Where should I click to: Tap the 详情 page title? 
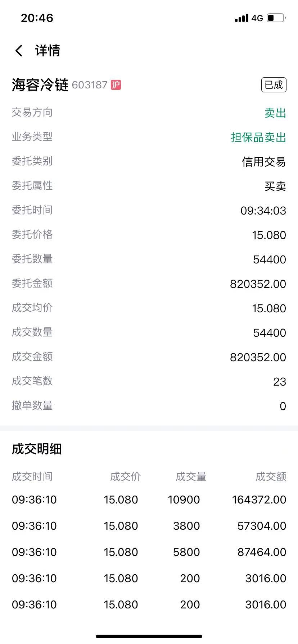tap(48, 51)
